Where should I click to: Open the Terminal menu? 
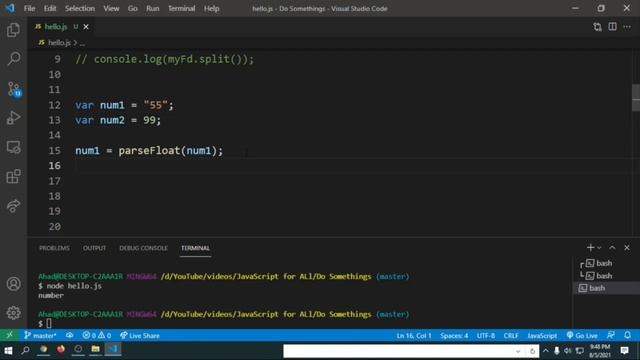(x=181, y=8)
